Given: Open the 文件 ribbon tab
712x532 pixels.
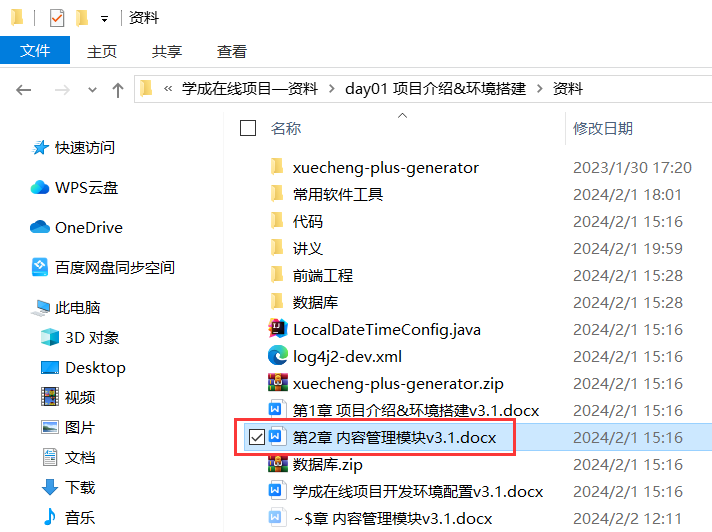Looking at the screenshot, I should pyautogui.click(x=35, y=50).
